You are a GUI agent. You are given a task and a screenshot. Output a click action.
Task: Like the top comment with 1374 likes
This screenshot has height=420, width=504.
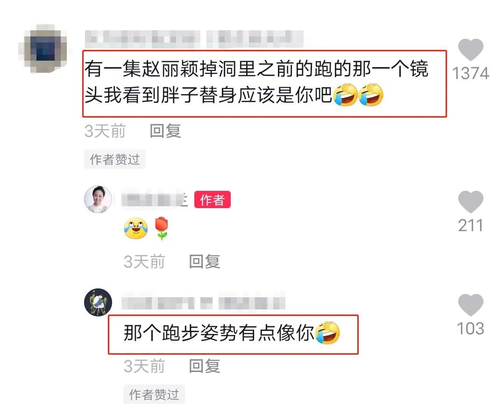(470, 50)
